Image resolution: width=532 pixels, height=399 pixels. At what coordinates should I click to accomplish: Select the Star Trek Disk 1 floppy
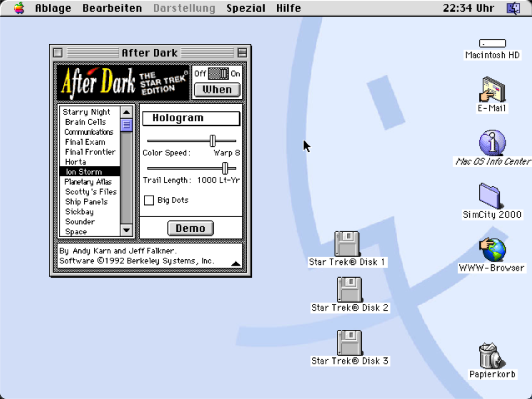point(347,244)
